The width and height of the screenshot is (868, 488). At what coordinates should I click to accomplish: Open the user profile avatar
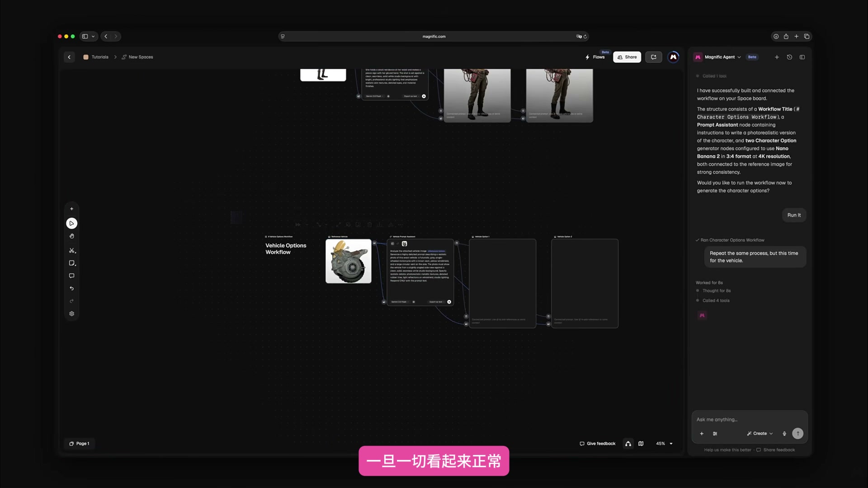pos(673,57)
